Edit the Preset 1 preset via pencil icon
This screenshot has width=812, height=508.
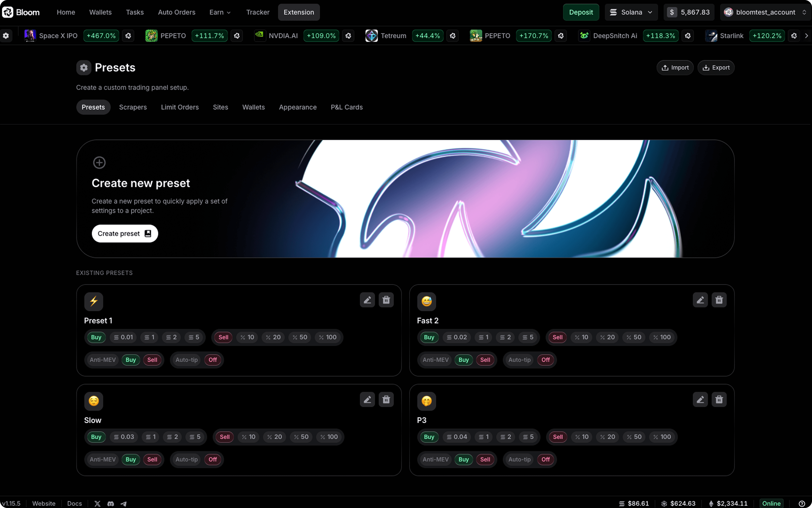[367, 300]
